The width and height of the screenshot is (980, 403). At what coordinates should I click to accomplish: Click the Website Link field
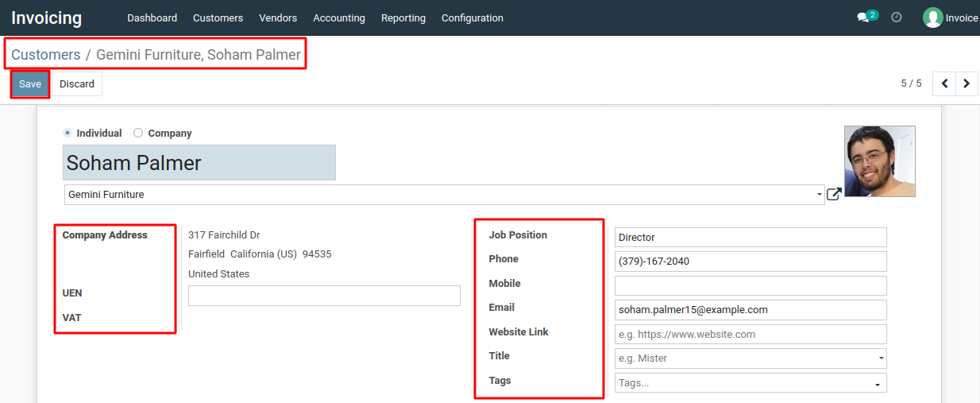(x=750, y=334)
